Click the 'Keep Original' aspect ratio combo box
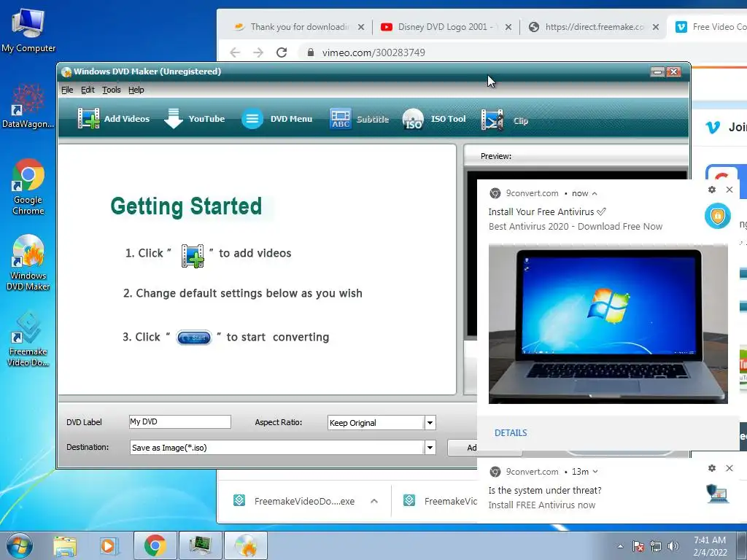The height and width of the screenshot is (560, 747). pos(382,422)
